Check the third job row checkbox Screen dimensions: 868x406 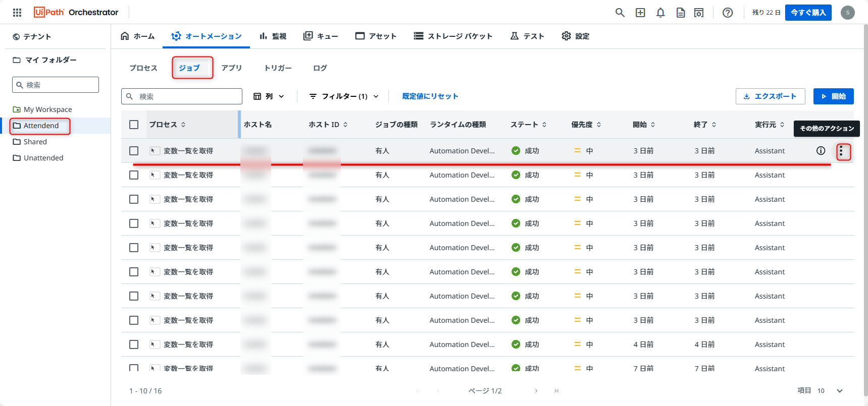point(134,199)
